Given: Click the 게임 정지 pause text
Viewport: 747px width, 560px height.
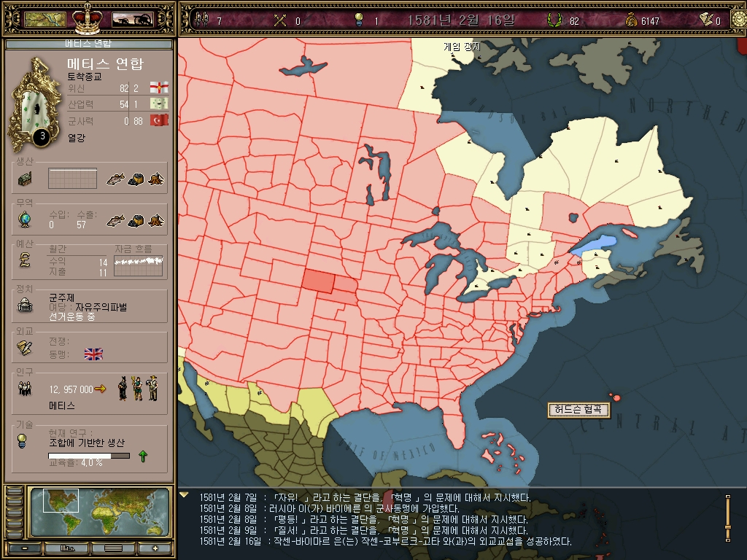Looking at the screenshot, I should pos(462,46).
